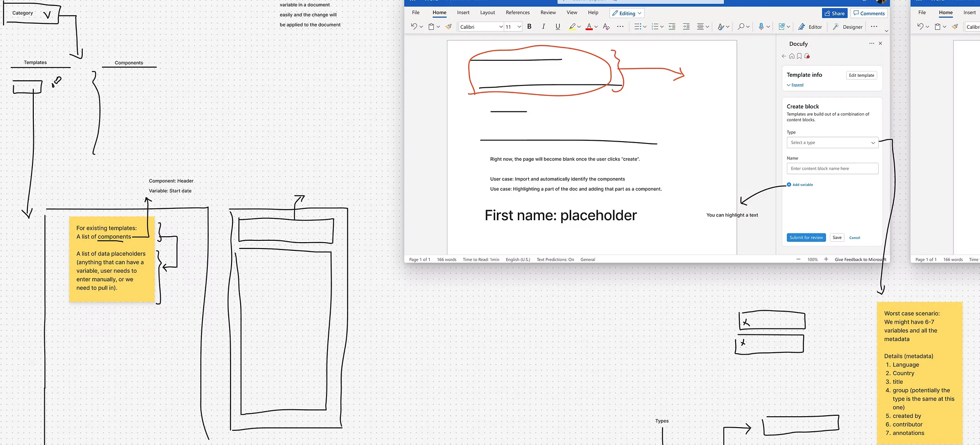This screenshot has width=980, height=445.
Task: Click the content block name field
Action: (x=832, y=169)
